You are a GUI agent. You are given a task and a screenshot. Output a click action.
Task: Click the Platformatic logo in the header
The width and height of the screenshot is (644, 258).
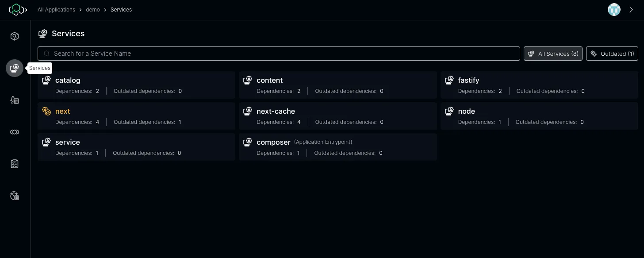[18, 9]
